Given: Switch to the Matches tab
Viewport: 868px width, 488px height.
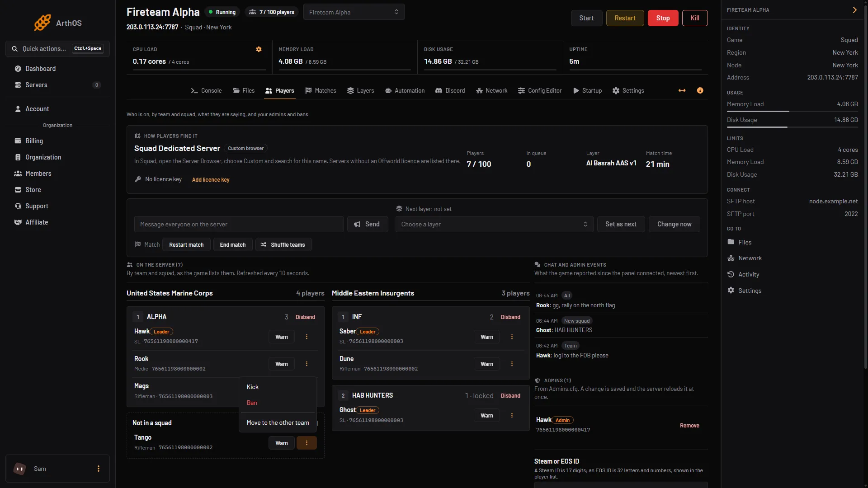Looking at the screenshot, I should pos(321,90).
